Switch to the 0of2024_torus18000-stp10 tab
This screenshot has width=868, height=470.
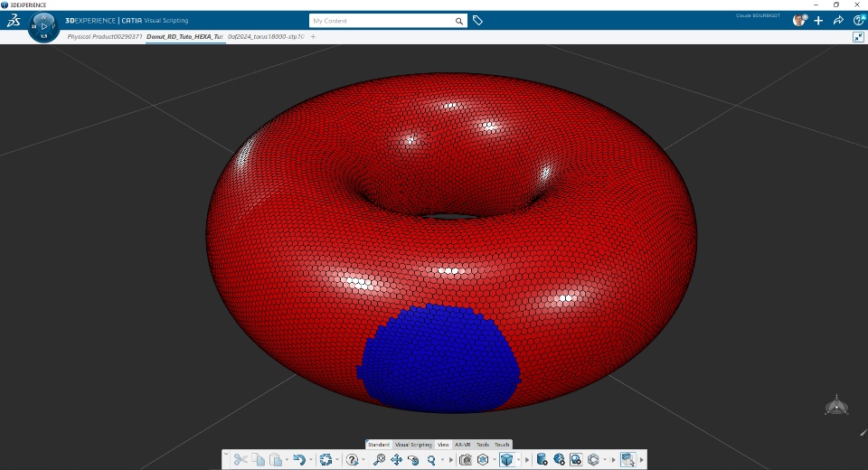[x=266, y=36]
